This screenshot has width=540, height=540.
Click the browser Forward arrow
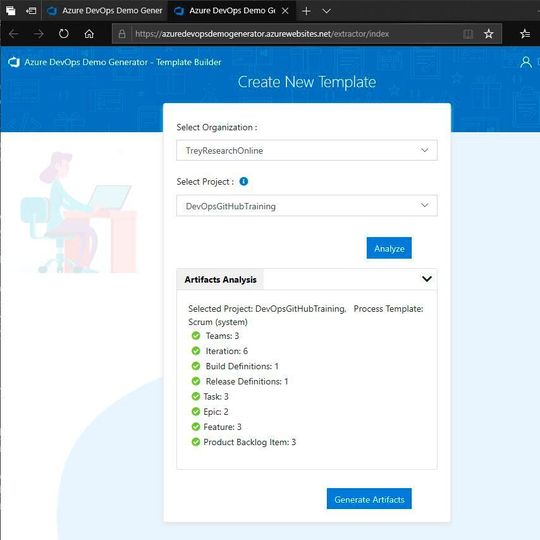pos(39,34)
